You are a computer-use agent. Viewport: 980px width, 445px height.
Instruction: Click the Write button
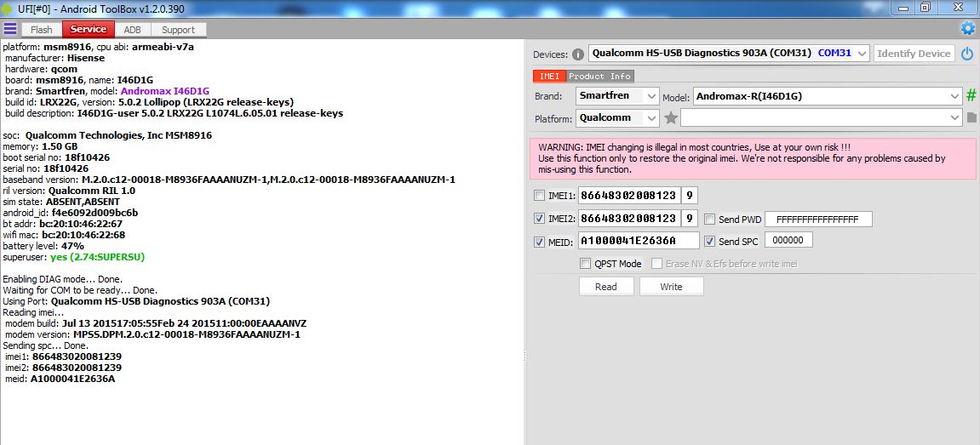(x=671, y=287)
